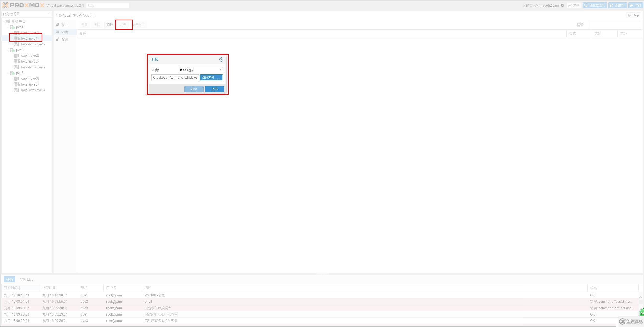Collapse the pve3 node tree arrow
644x327 pixels.
pos(8,73)
